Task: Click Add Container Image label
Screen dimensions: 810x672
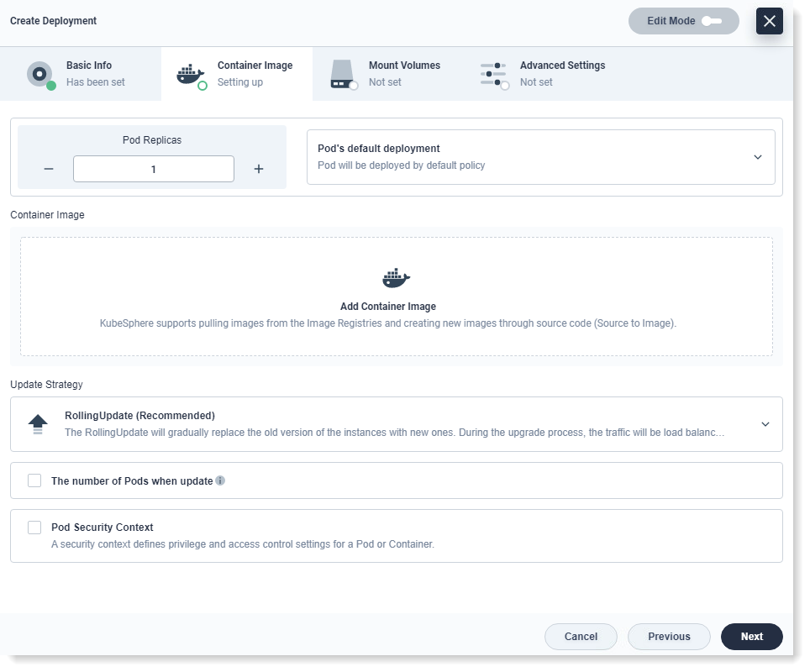Action: (388, 307)
